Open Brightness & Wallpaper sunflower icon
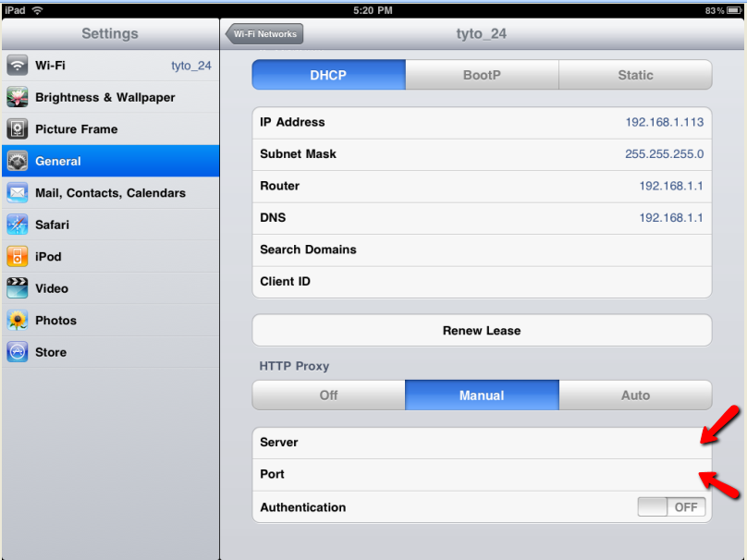The width and height of the screenshot is (747, 560). point(18,97)
